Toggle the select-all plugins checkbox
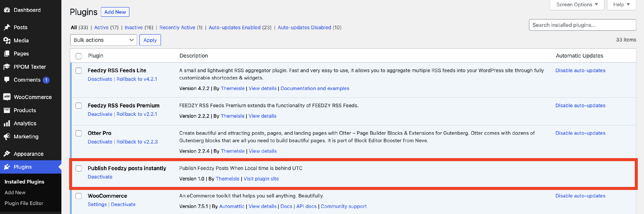Image resolution: width=644 pixels, height=214 pixels. (79, 56)
